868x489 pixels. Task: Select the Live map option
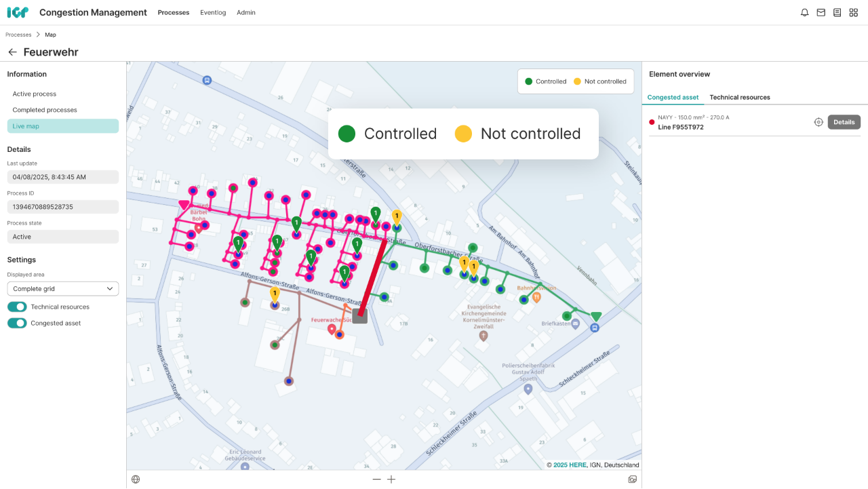pyautogui.click(x=62, y=125)
